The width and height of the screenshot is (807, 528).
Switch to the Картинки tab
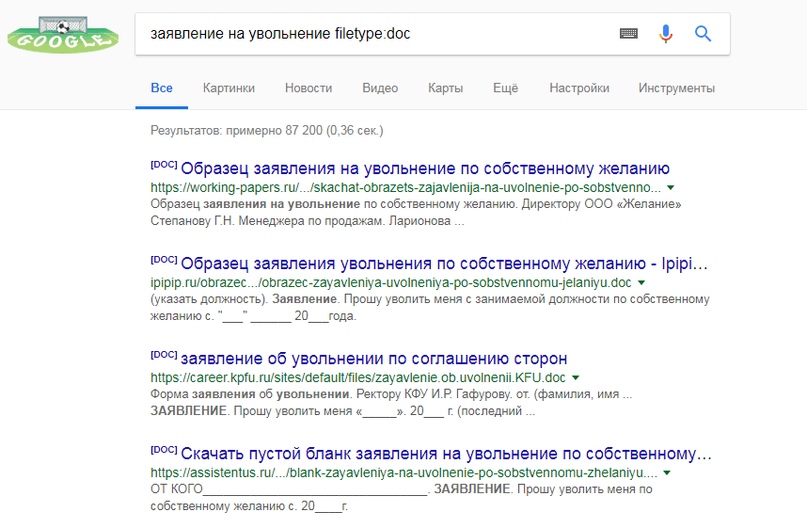228,88
